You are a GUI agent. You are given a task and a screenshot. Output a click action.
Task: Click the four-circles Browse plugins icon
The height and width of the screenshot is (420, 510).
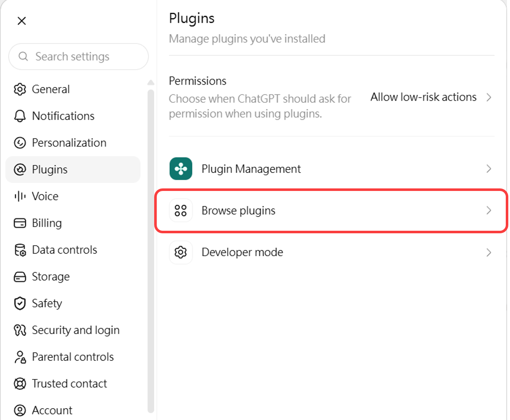point(181,210)
